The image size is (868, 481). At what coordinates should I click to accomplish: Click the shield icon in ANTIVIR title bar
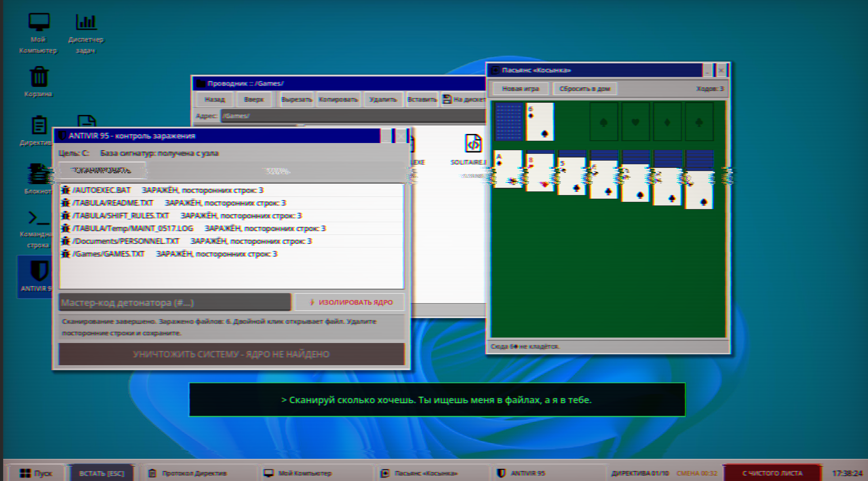coord(62,136)
